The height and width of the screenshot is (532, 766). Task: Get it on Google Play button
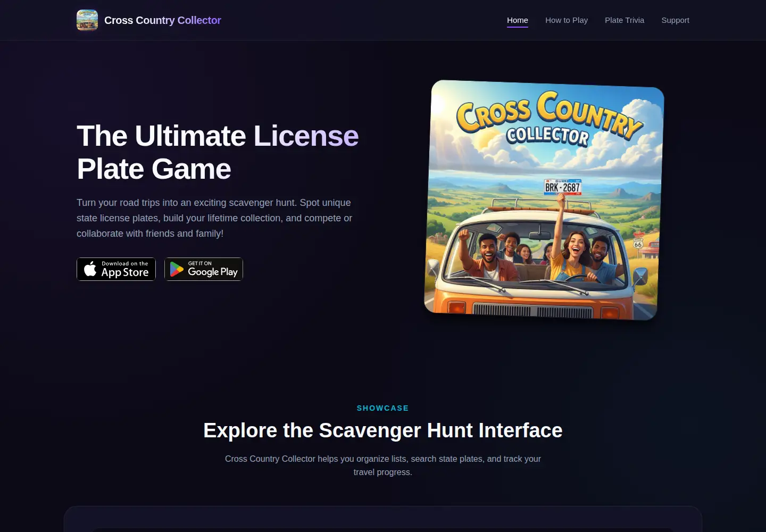click(204, 269)
